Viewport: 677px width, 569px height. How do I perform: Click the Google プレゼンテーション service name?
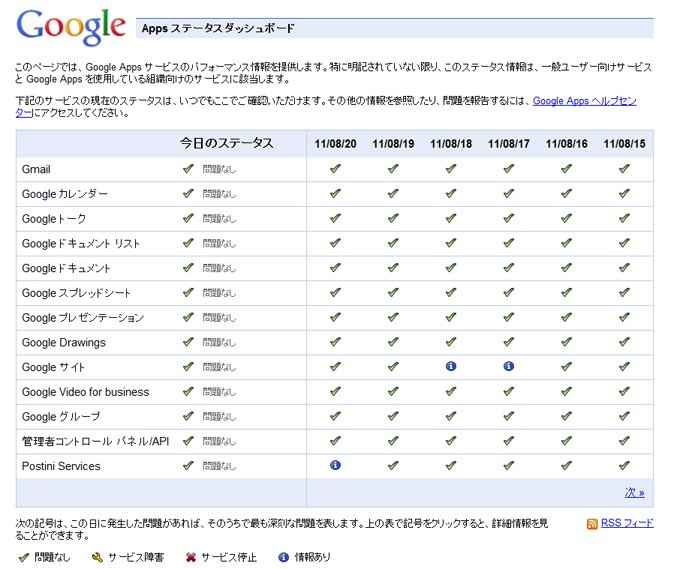[83, 318]
